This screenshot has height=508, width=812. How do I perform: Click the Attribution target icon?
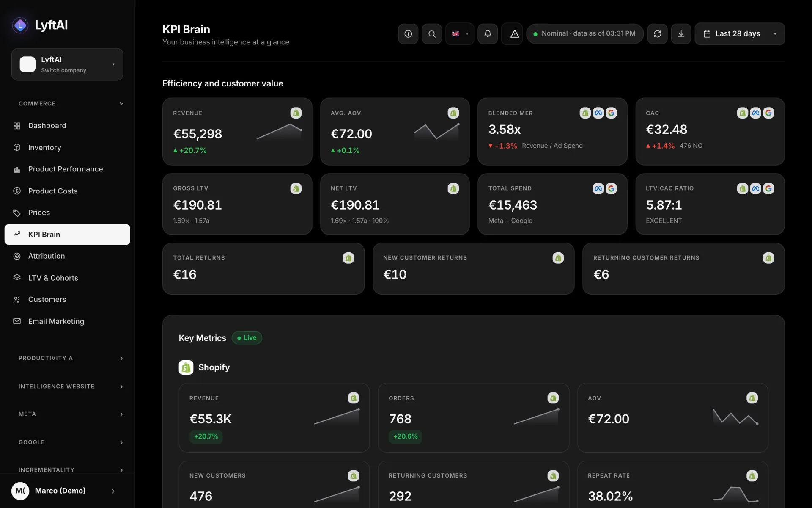[17, 256]
